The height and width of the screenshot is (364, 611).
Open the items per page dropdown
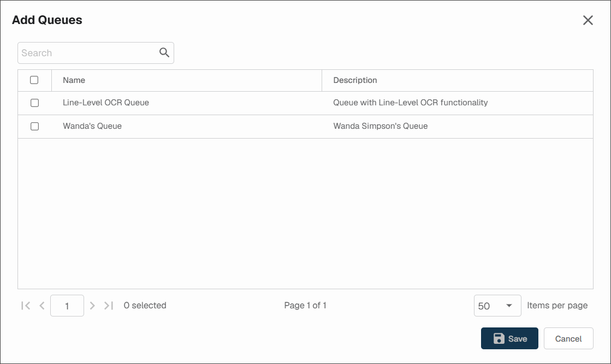497,306
